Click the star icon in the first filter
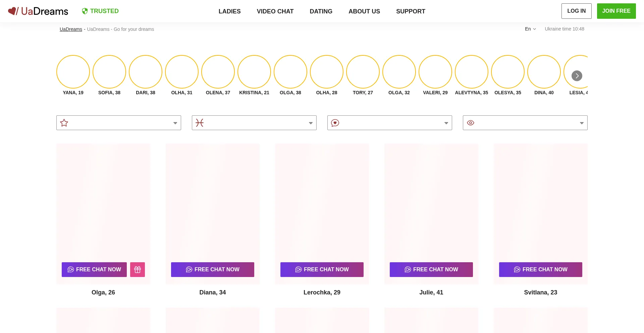The height and width of the screenshot is (333, 644). (x=64, y=123)
